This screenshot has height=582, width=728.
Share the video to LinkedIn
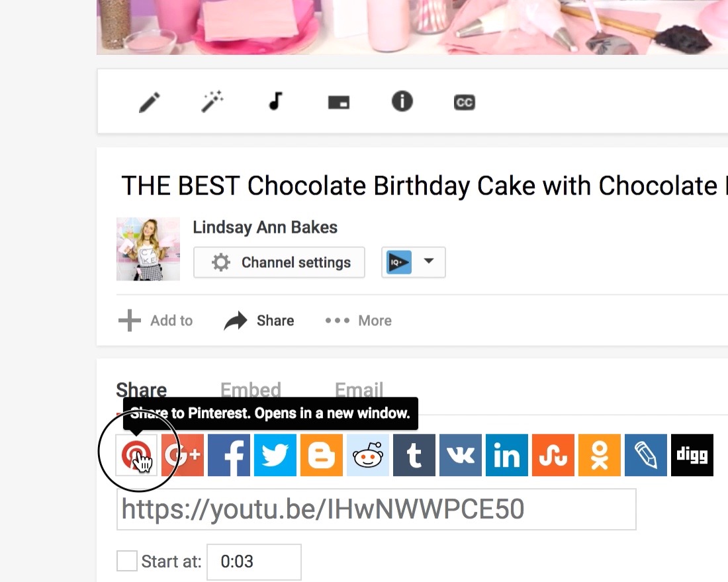pos(507,455)
